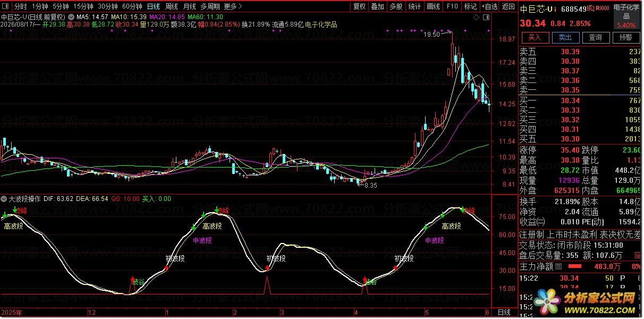Click the bar chart icon after 107.6万

[x=638, y=256]
